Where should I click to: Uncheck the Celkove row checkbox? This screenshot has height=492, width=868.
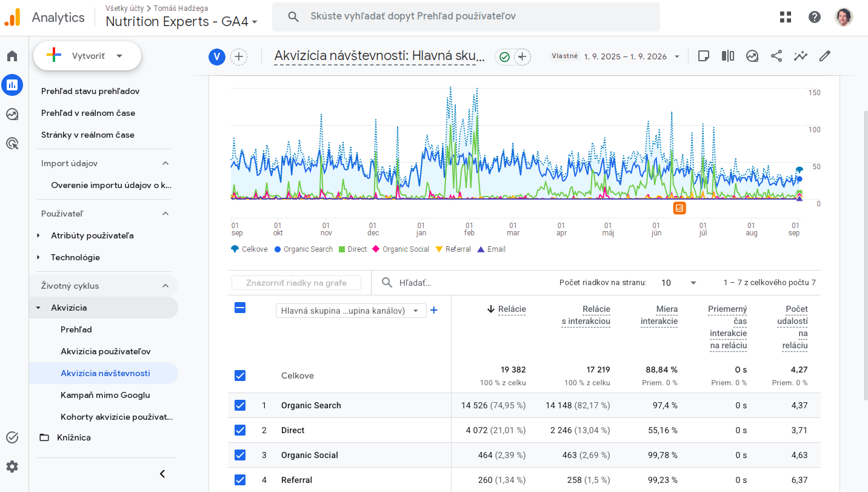coord(240,376)
